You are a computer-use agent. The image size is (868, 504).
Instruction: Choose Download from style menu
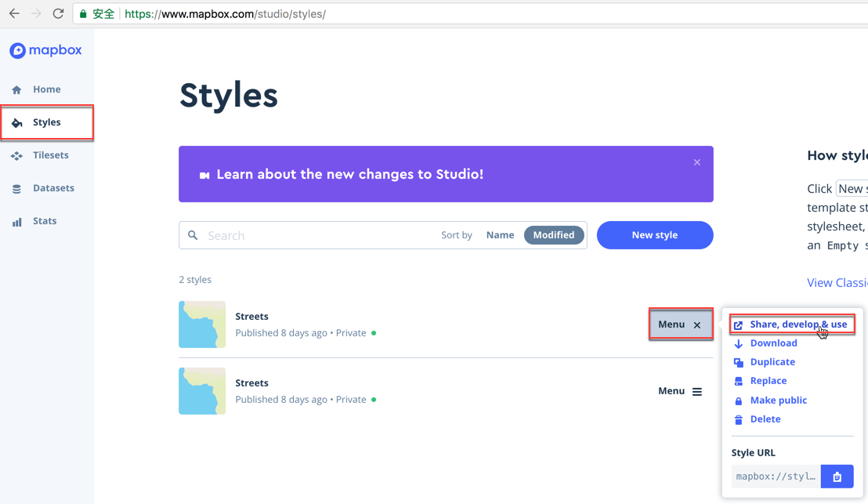765,343
